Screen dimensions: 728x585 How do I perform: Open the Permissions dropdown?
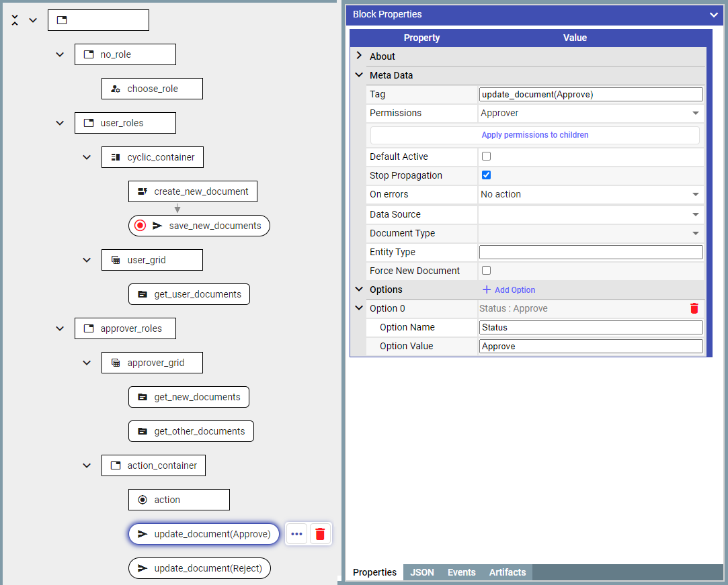[x=590, y=113]
